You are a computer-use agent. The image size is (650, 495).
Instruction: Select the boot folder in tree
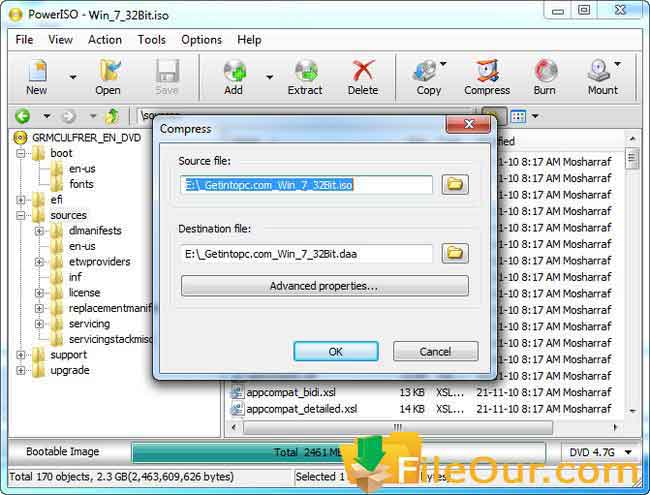click(x=61, y=153)
